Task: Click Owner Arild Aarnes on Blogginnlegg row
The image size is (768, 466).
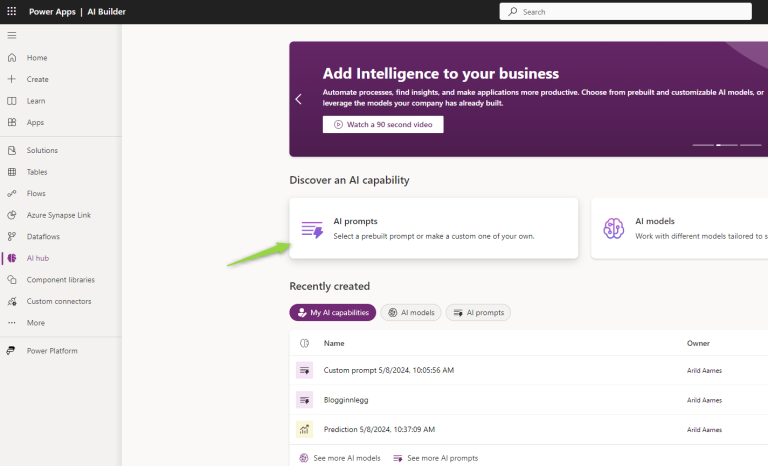Action: [704, 400]
